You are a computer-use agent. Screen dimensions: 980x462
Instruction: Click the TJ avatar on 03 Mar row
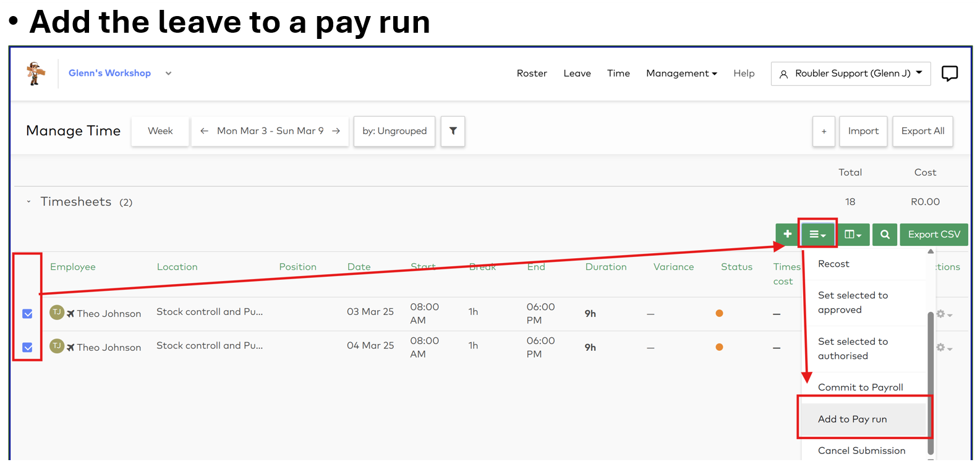(57, 312)
